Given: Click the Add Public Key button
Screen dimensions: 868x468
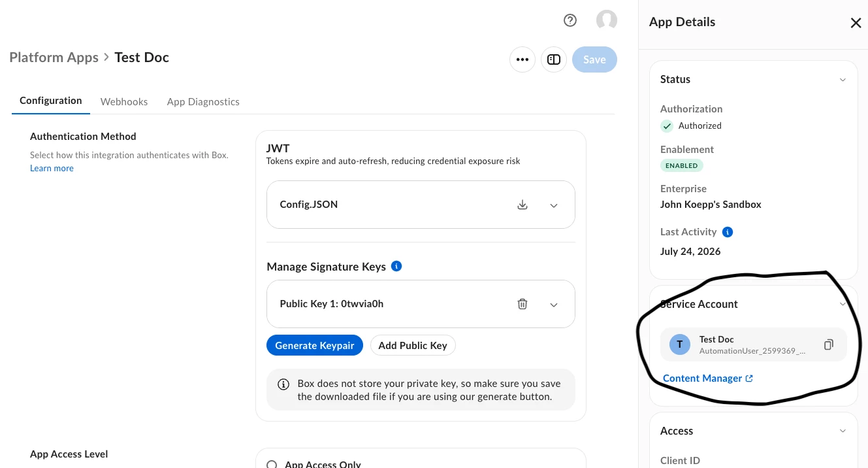Looking at the screenshot, I should [413, 345].
